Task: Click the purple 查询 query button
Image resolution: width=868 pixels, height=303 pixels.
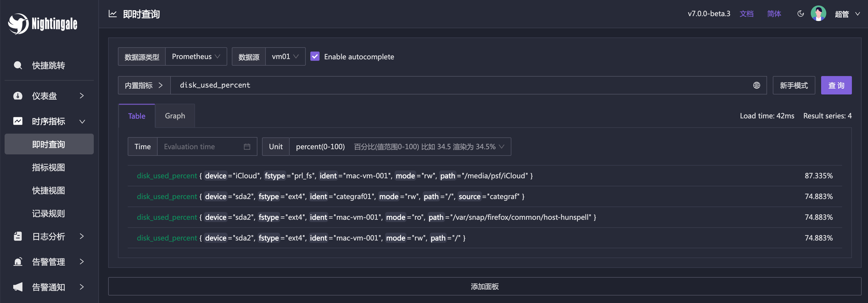Action: pyautogui.click(x=836, y=85)
